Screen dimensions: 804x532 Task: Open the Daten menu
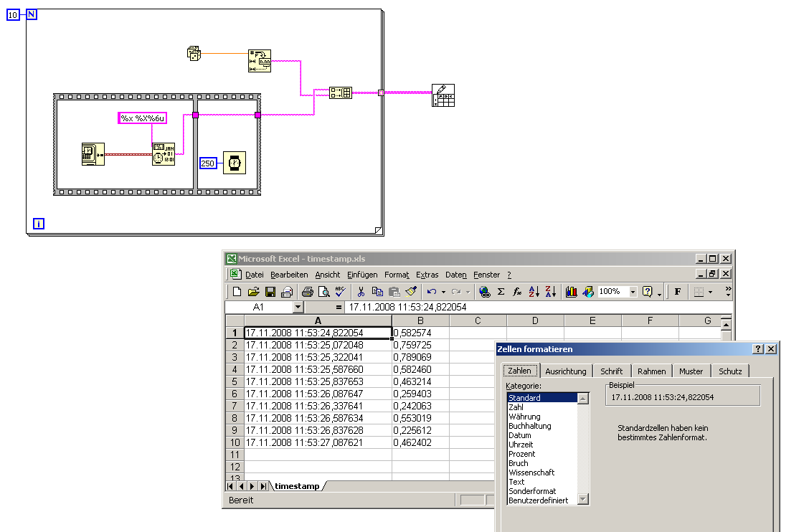[x=456, y=275]
